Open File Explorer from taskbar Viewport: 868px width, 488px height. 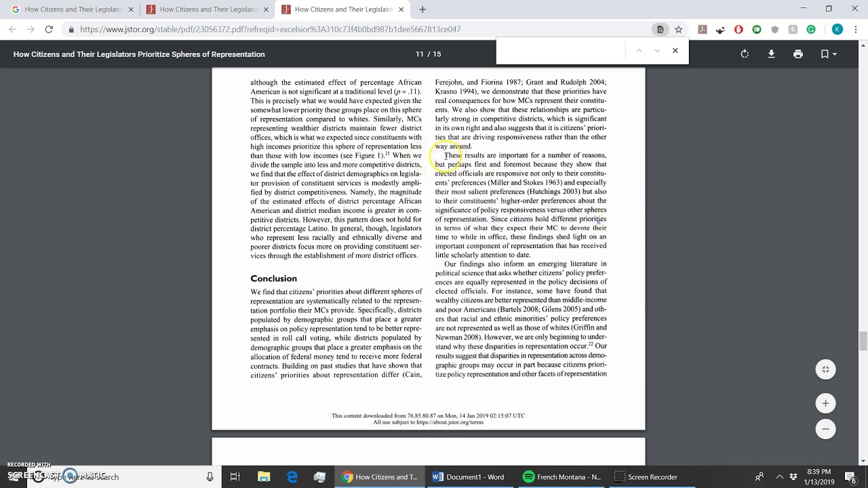coord(264,477)
